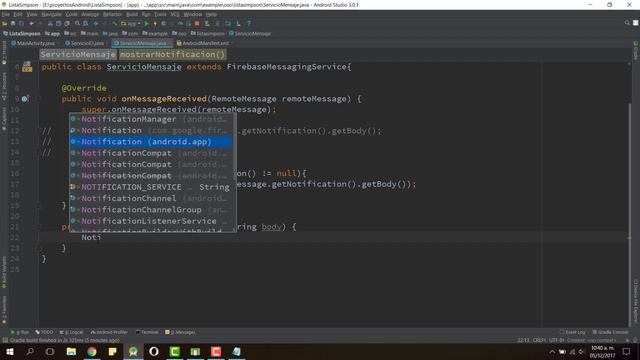Toggle fold marker on commented line 12

40,131
